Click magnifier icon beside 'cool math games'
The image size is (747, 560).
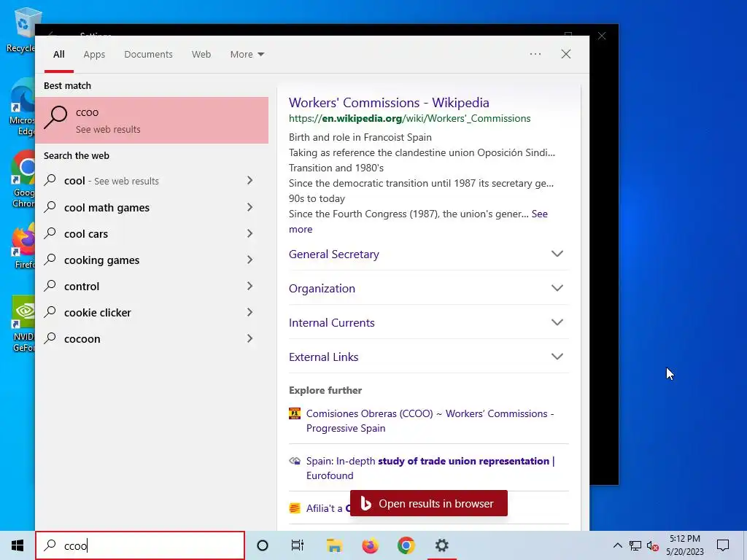tap(50, 206)
